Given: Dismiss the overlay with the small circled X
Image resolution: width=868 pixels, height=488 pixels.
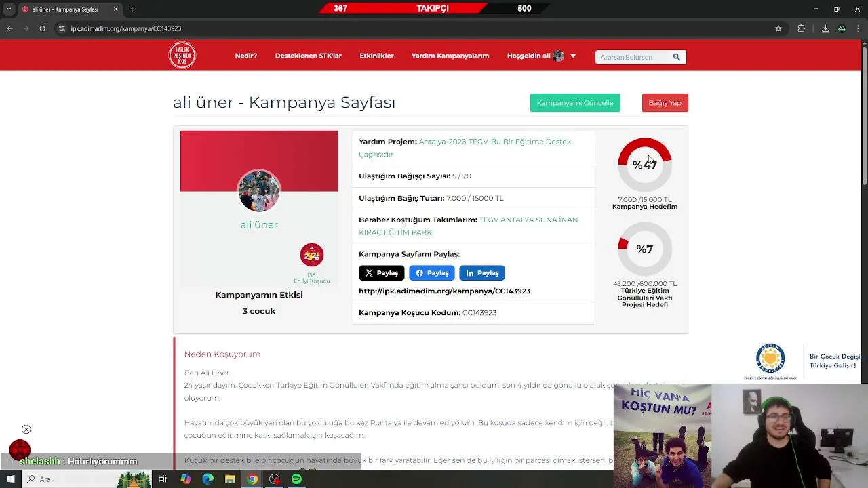Looking at the screenshot, I should coord(26,429).
